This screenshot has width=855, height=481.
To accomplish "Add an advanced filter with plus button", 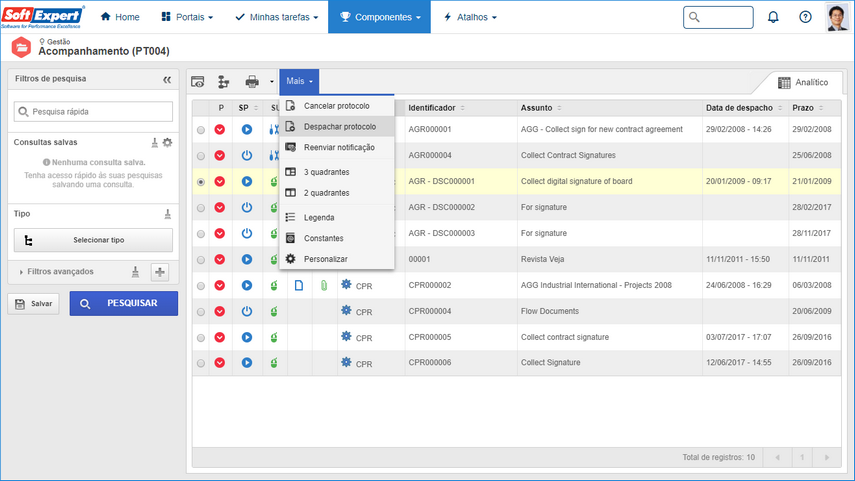I will pyautogui.click(x=160, y=272).
